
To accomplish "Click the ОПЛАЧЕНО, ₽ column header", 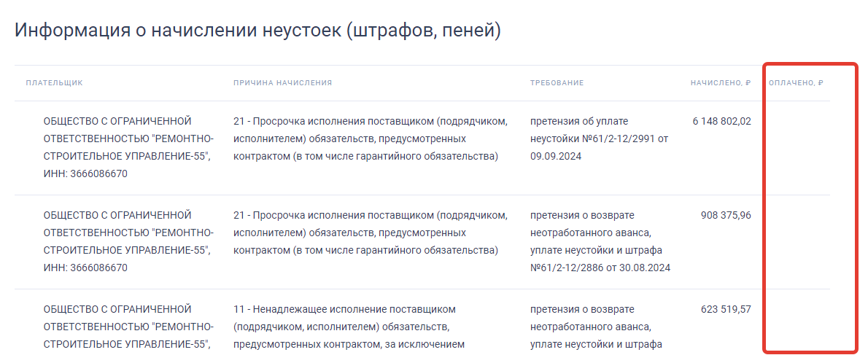I will click(796, 83).
